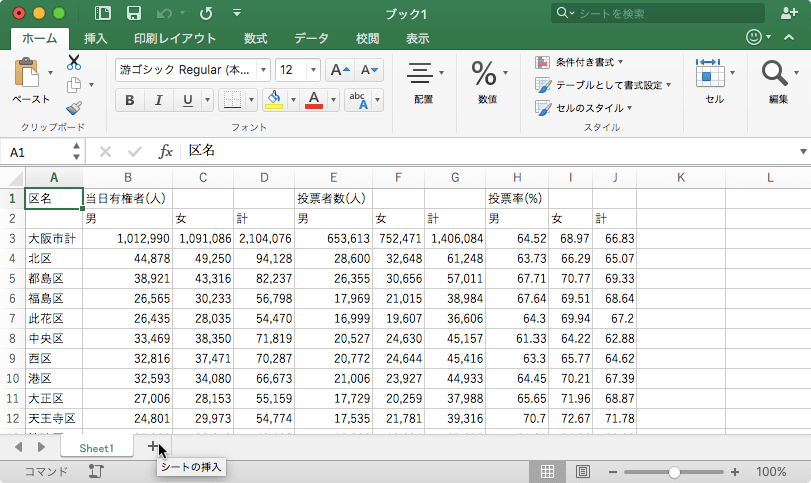Click the Redo arrow icon
811x483 pixels.
[206, 13]
